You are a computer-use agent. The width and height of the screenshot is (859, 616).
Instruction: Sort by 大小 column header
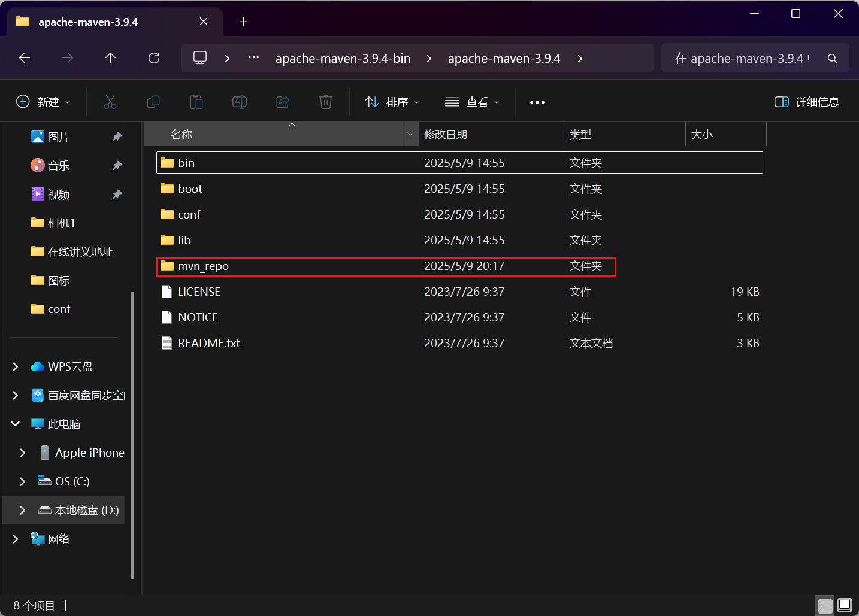(x=726, y=135)
